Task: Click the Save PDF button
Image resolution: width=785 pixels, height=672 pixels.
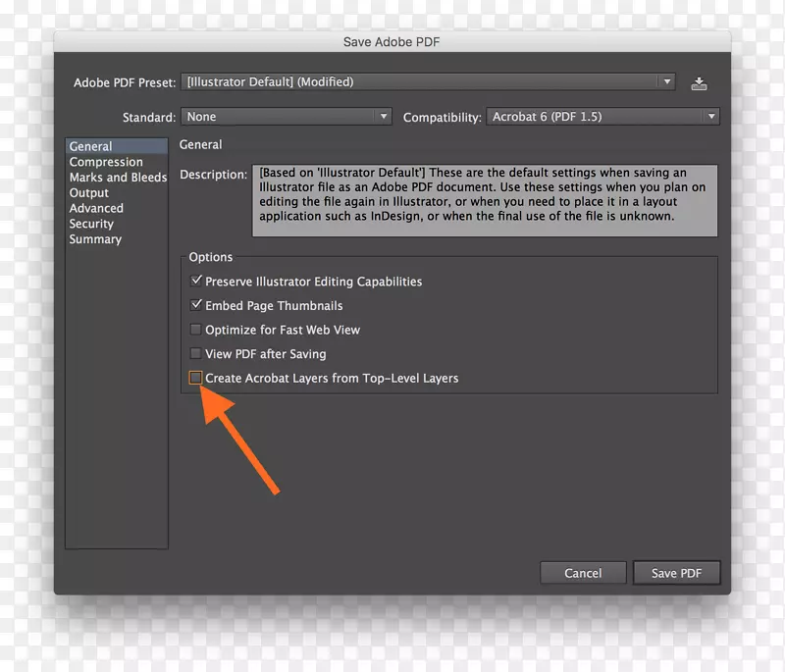Action: (677, 572)
